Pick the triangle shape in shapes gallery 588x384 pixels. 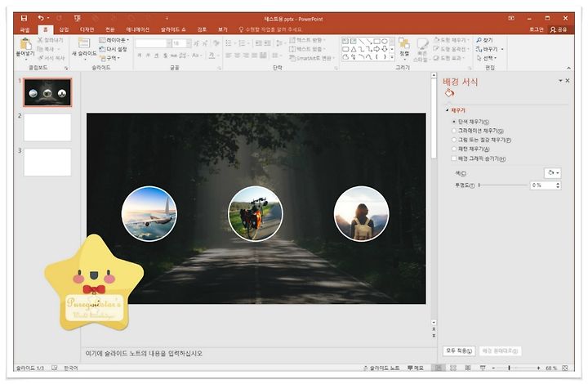pos(354,49)
